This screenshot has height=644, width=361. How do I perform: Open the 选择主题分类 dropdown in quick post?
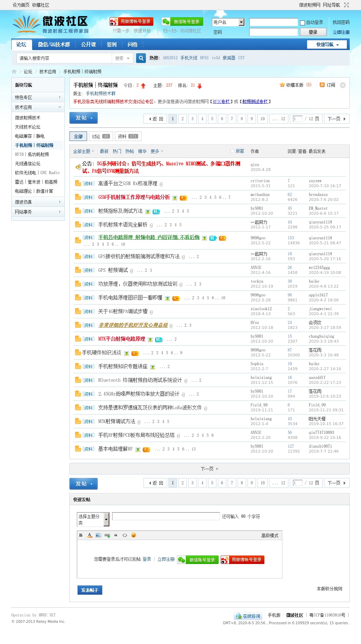(x=93, y=519)
